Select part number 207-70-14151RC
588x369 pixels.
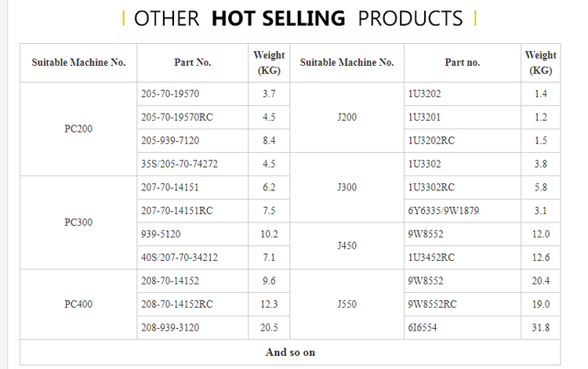click(x=177, y=211)
